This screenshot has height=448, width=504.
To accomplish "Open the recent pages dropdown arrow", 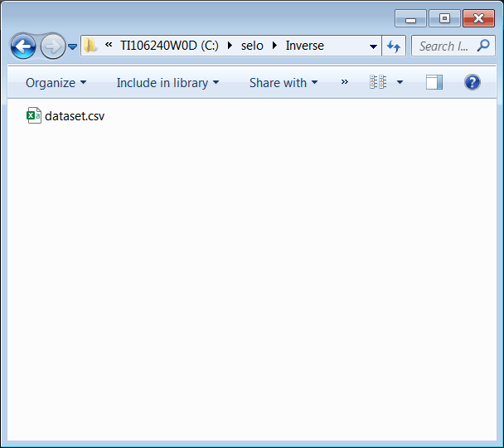I will click(73, 47).
